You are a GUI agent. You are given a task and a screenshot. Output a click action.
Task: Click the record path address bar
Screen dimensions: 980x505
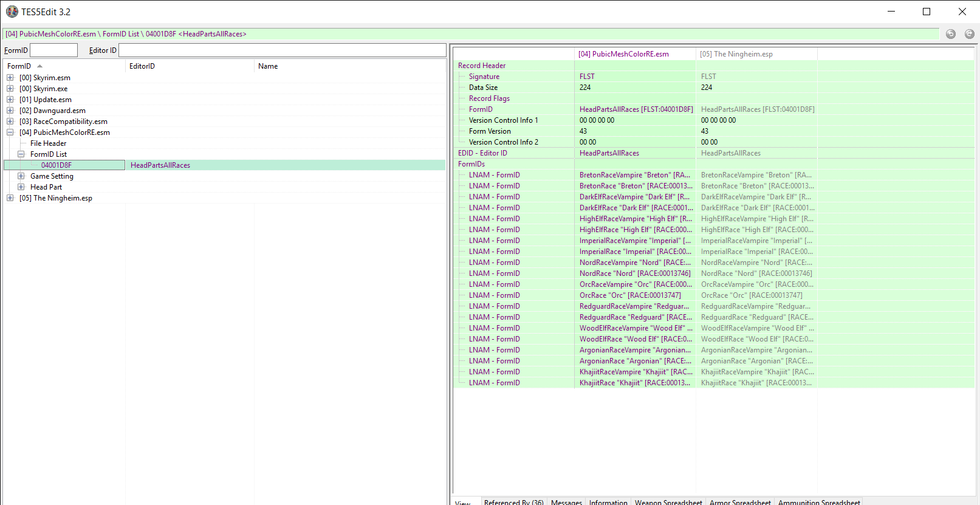(x=471, y=34)
